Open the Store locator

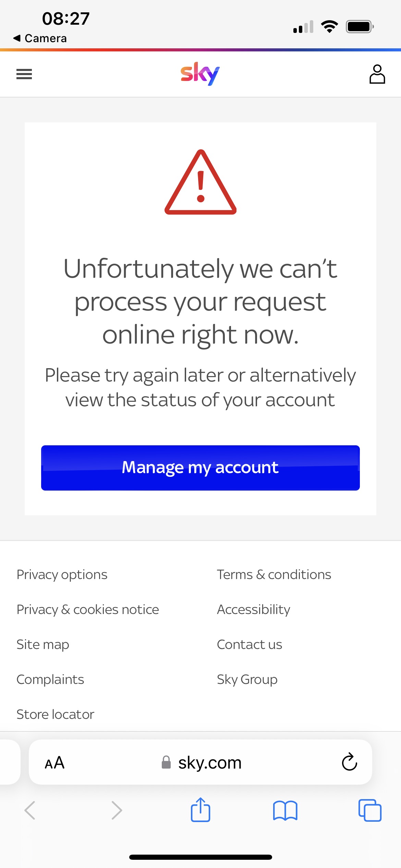tap(55, 714)
